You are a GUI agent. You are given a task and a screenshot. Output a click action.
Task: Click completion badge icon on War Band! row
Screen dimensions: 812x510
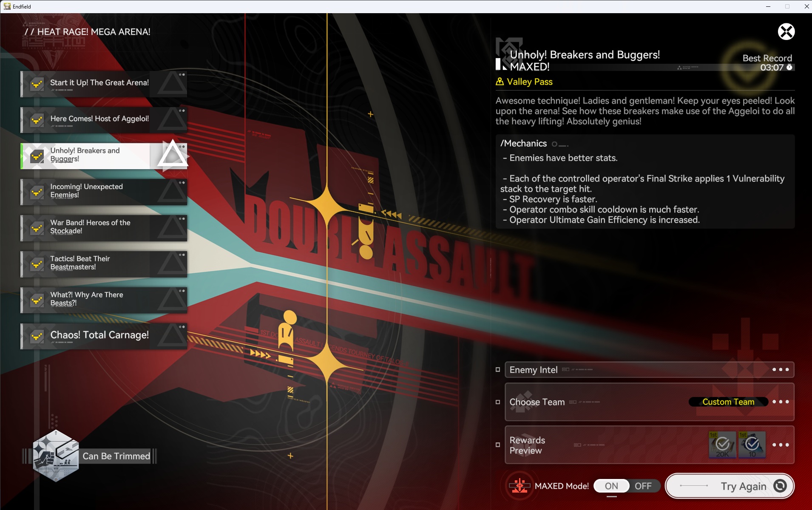coord(37,229)
